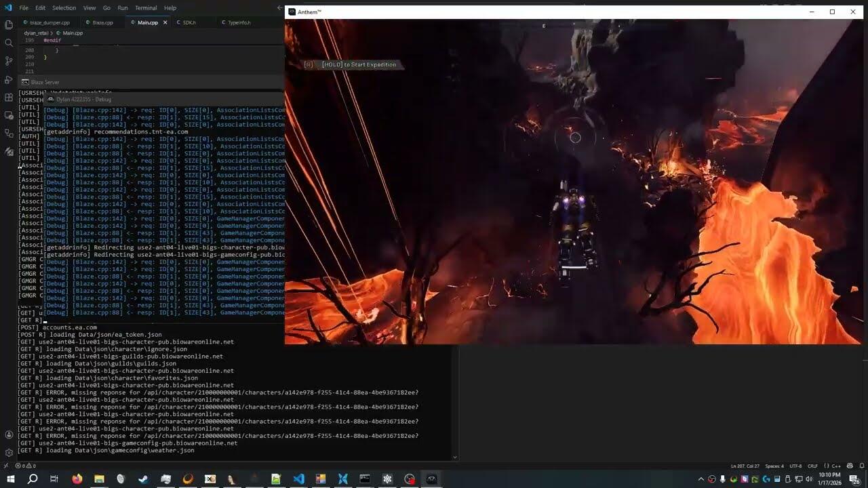The image size is (868, 488).
Task: Open the Explorer view in activity bar
Action: click(x=9, y=24)
